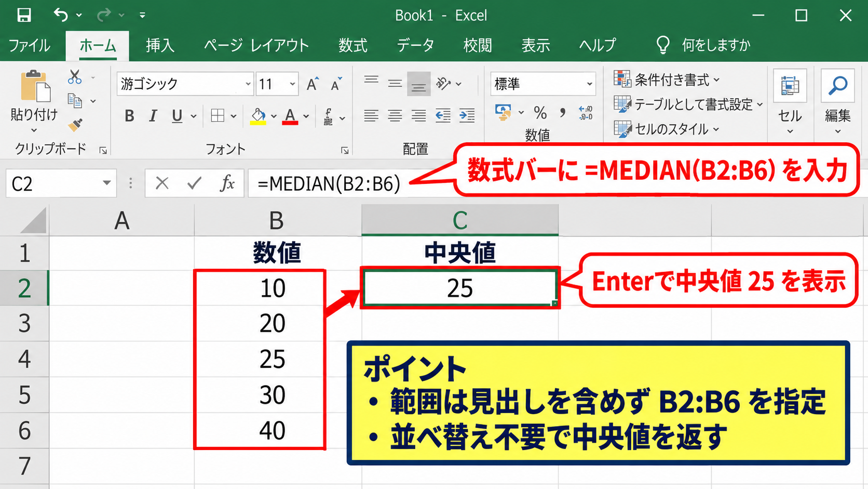This screenshot has height=489, width=868.
Task: Increase indent in alignment group
Action: (467, 115)
